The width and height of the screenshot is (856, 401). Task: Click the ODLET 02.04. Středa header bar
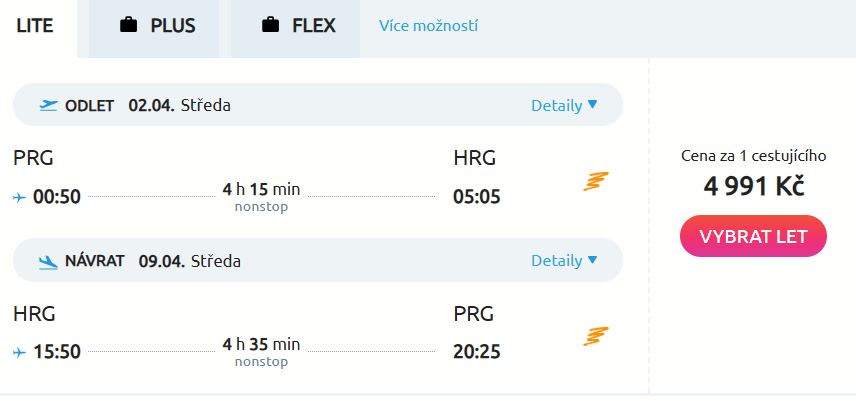click(x=318, y=105)
